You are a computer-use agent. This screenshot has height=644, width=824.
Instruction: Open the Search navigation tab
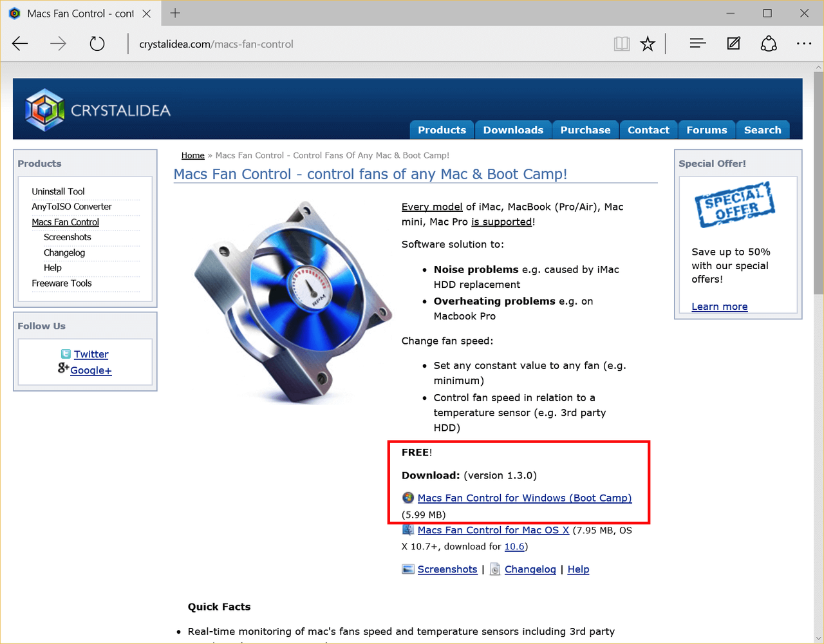[763, 130]
